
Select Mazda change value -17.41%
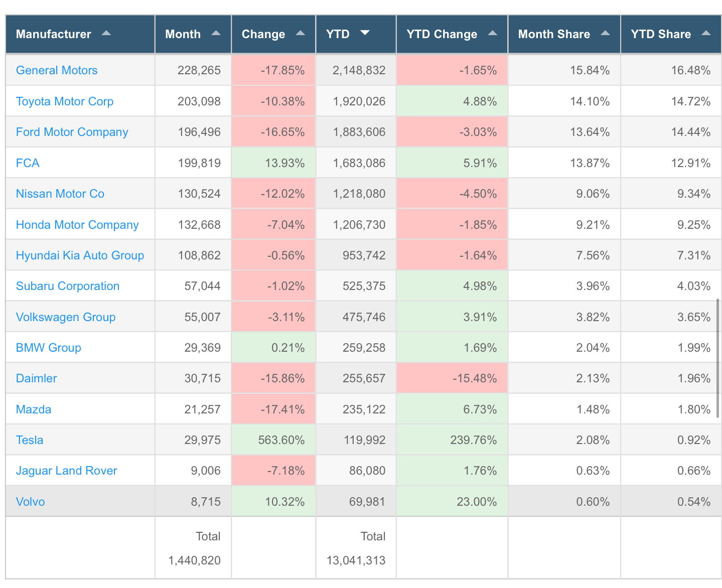(x=283, y=409)
